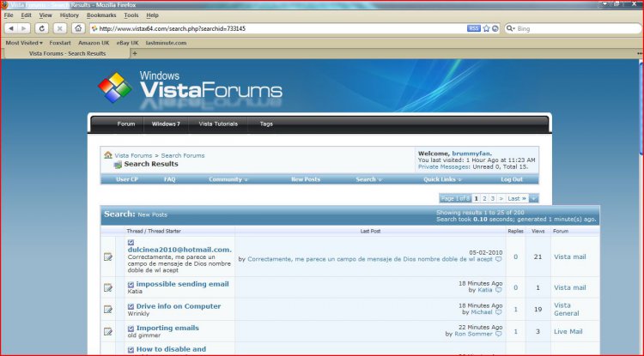Viewport: 644px width, 356px height.
Task: Open the Bookmarks menu
Action: [x=101, y=15]
